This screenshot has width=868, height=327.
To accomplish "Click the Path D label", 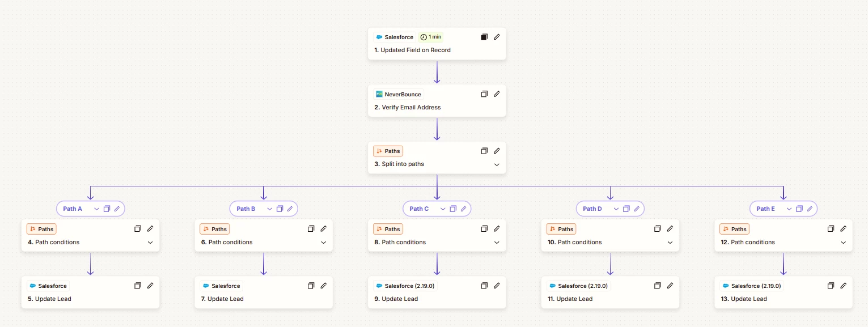I will click(592, 209).
